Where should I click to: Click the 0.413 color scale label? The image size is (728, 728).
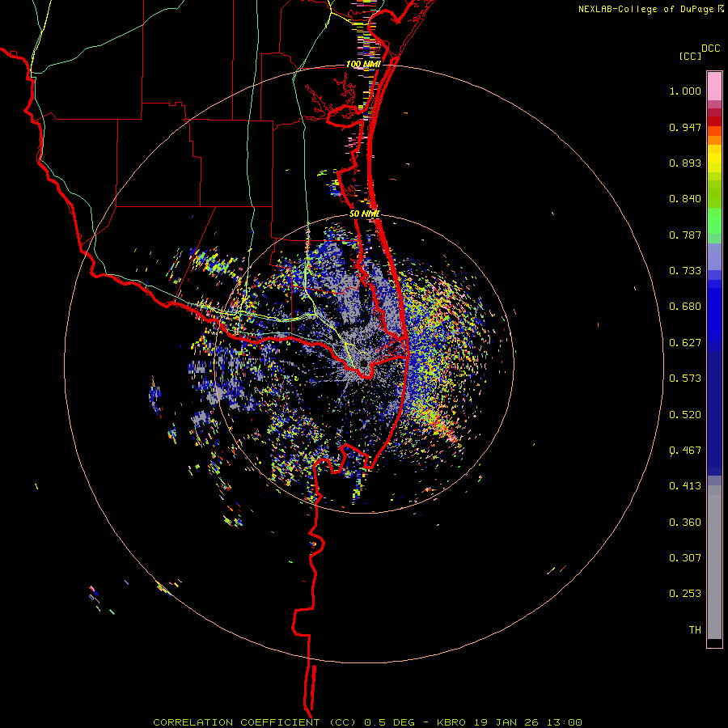point(685,486)
